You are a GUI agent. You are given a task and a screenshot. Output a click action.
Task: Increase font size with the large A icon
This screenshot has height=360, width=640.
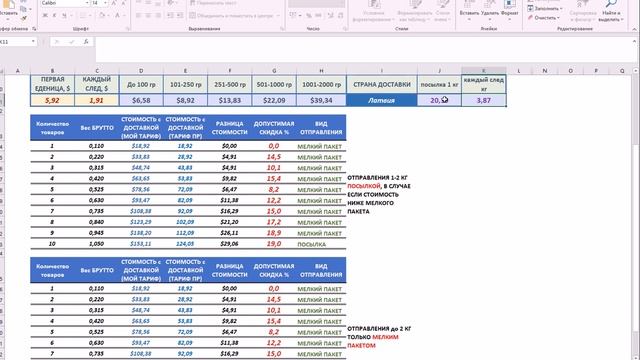114,3
